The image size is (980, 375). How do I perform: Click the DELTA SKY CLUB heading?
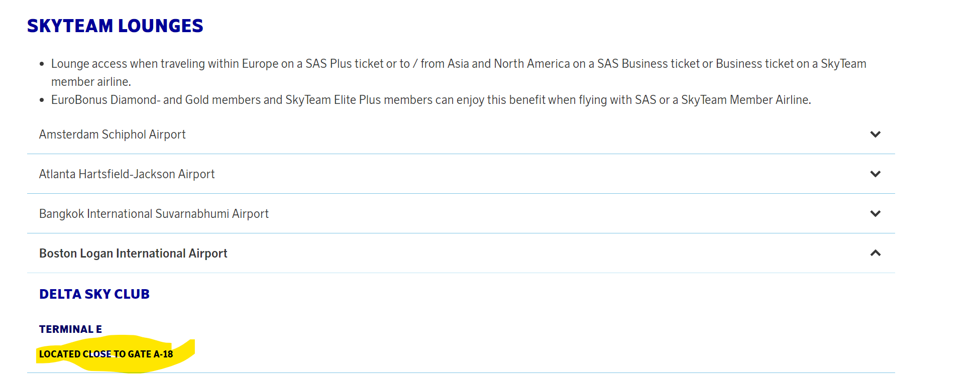pyautogui.click(x=94, y=294)
